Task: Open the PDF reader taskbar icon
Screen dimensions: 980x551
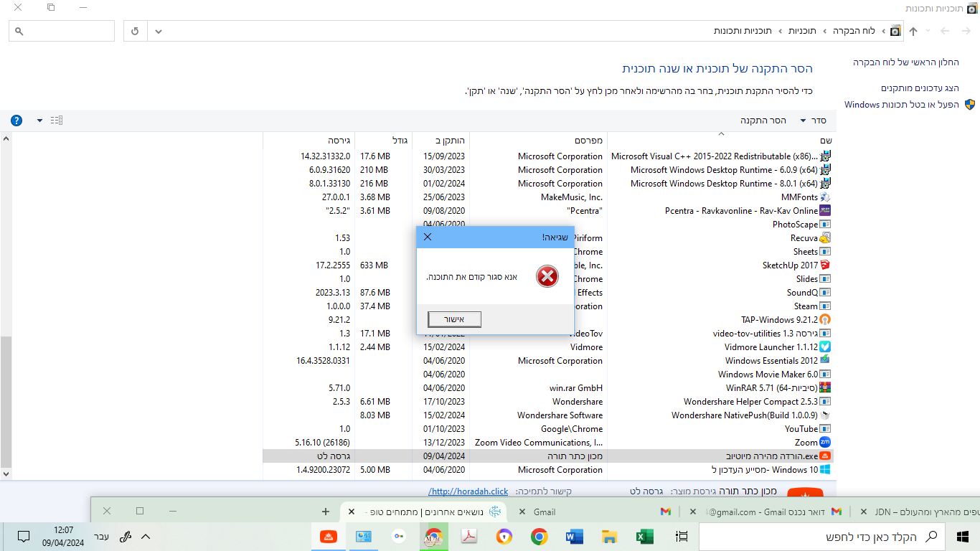Action: point(469,537)
